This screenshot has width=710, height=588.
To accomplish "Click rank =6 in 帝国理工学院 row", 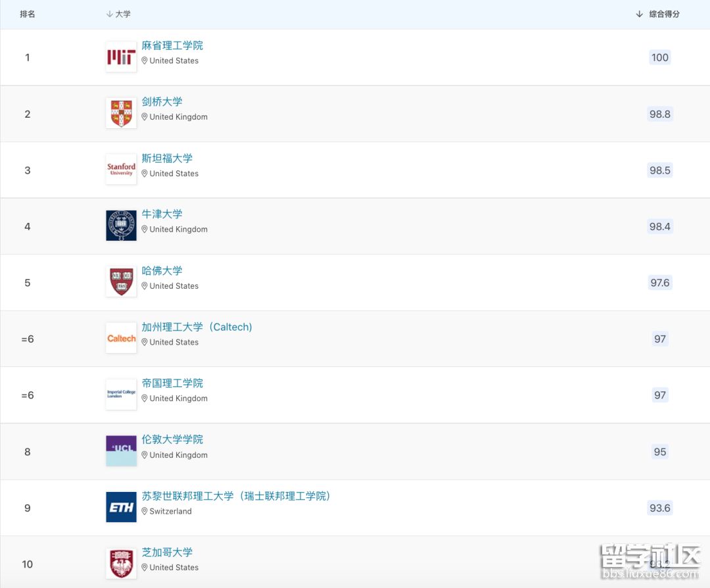I will point(28,395).
